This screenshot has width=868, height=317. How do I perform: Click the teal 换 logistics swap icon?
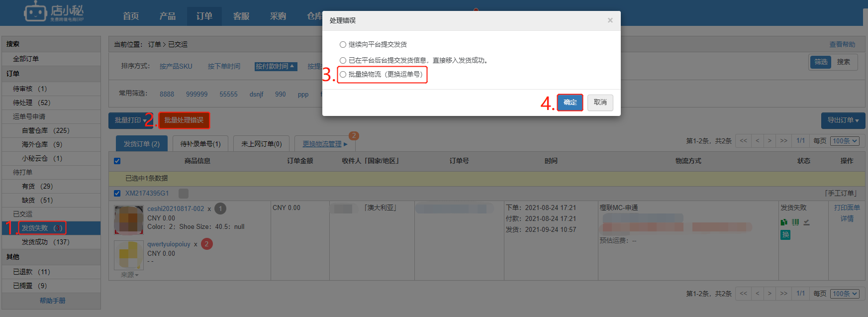pyautogui.click(x=785, y=234)
